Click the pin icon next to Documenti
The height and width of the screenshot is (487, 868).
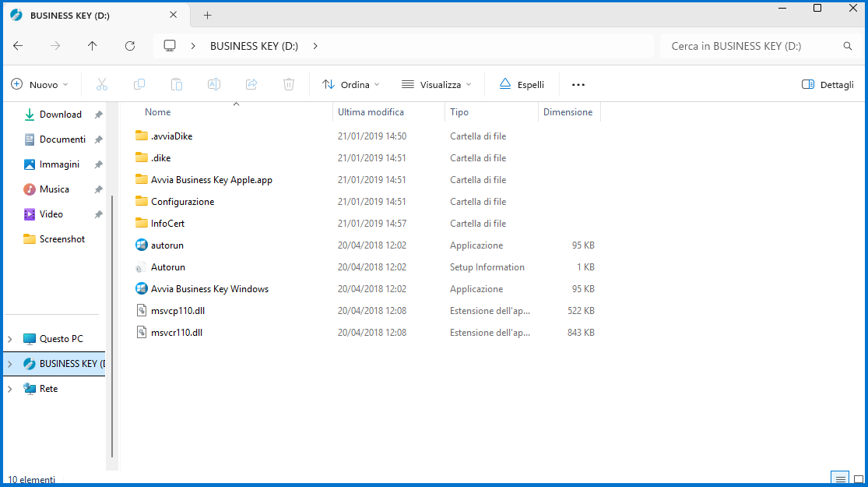(99, 139)
